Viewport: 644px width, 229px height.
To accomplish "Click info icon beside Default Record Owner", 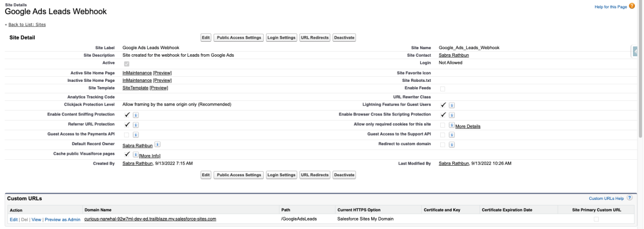I will [x=157, y=145].
